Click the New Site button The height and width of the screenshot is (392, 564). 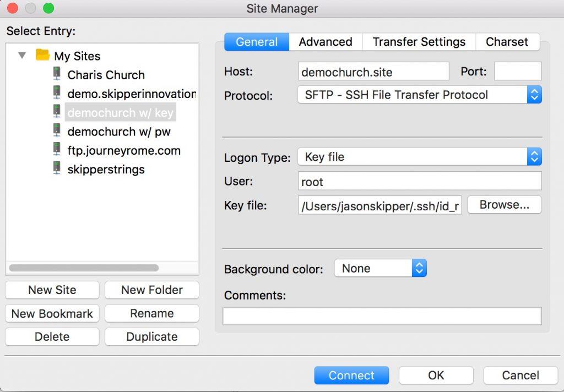52,290
